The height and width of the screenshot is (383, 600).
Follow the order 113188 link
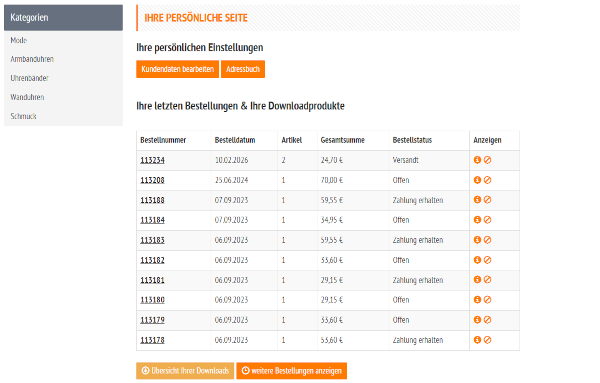pyautogui.click(x=152, y=200)
